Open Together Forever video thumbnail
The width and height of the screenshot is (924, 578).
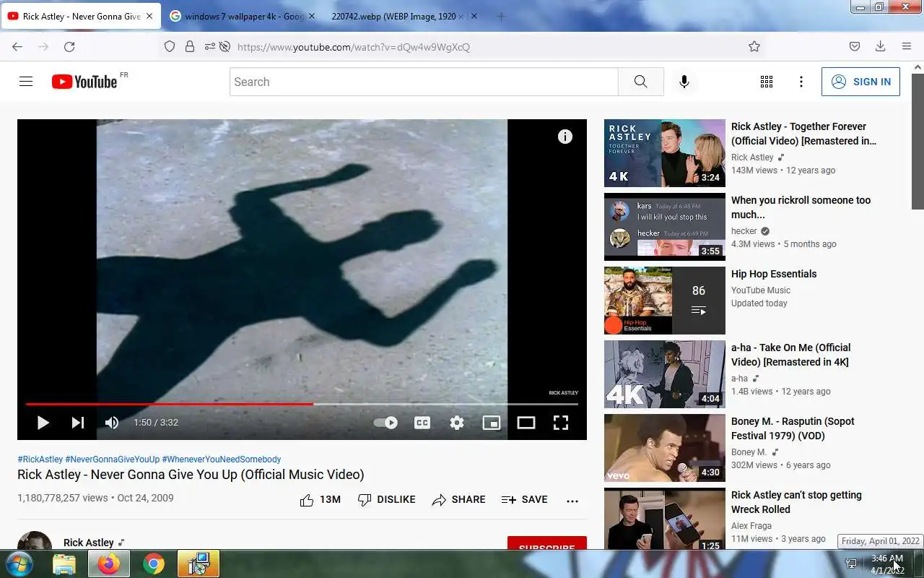(665, 153)
